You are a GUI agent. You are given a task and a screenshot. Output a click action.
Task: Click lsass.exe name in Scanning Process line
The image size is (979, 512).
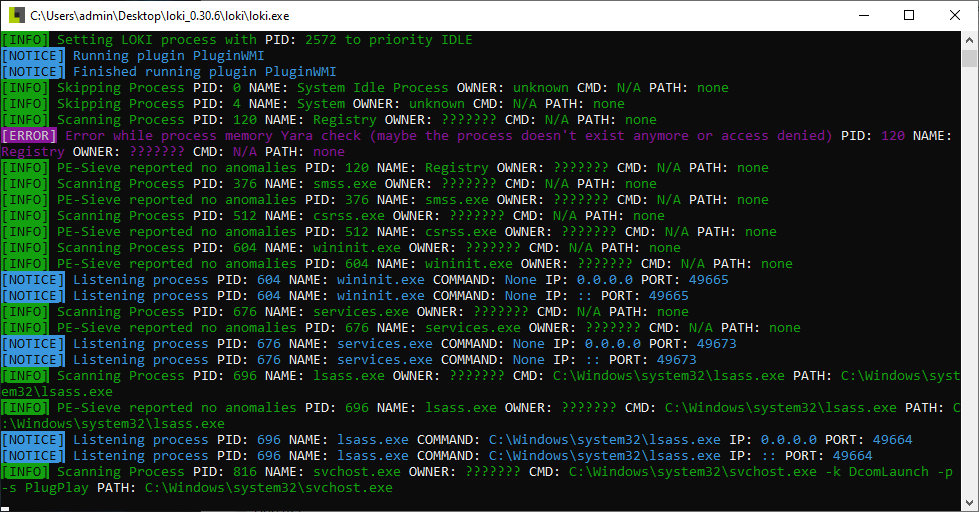(x=349, y=376)
